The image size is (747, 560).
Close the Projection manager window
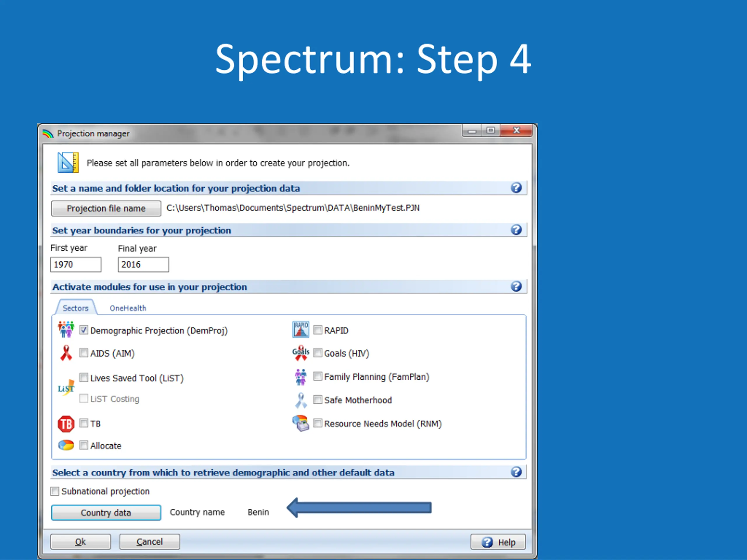[x=516, y=130]
